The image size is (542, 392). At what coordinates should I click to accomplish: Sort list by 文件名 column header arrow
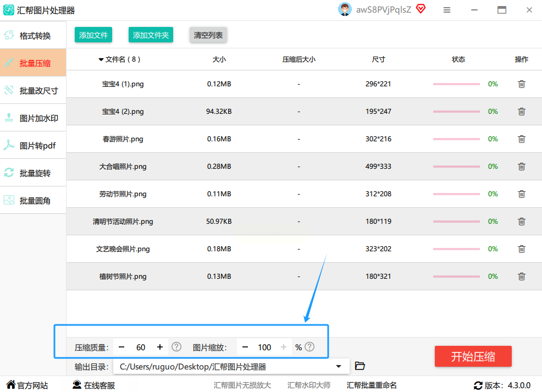coord(101,59)
